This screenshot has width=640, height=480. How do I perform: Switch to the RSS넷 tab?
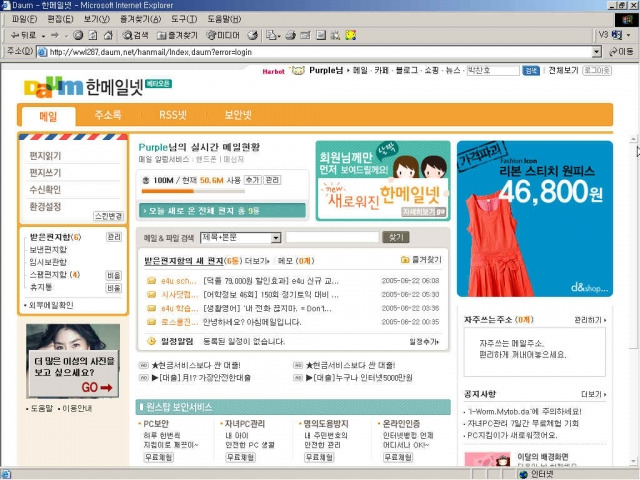173,115
